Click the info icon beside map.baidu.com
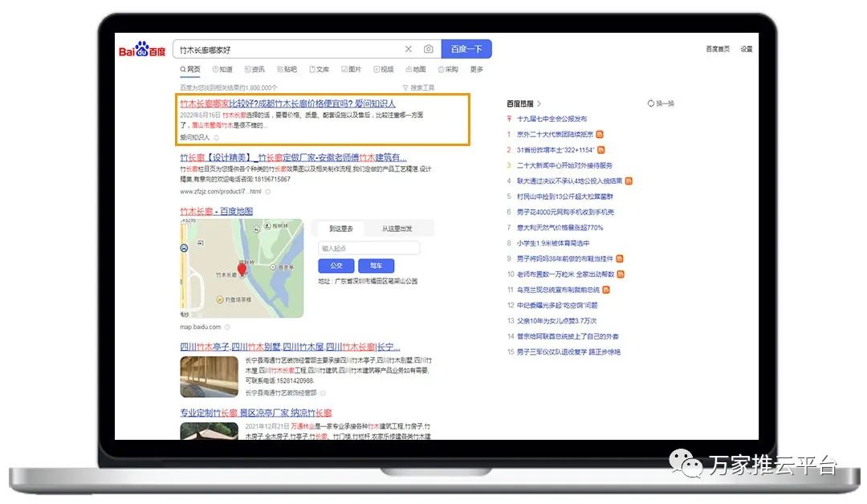Image resolution: width=867 pixels, height=504 pixels. [227, 327]
